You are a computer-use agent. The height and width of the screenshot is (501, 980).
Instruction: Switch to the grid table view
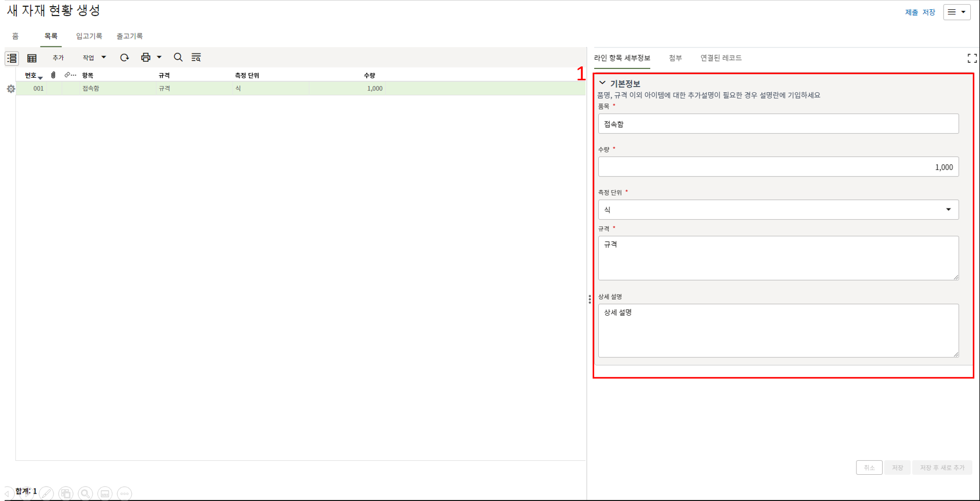32,58
